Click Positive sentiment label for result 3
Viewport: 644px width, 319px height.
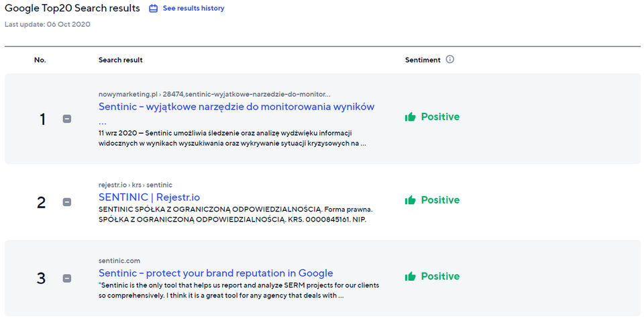(440, 277)
